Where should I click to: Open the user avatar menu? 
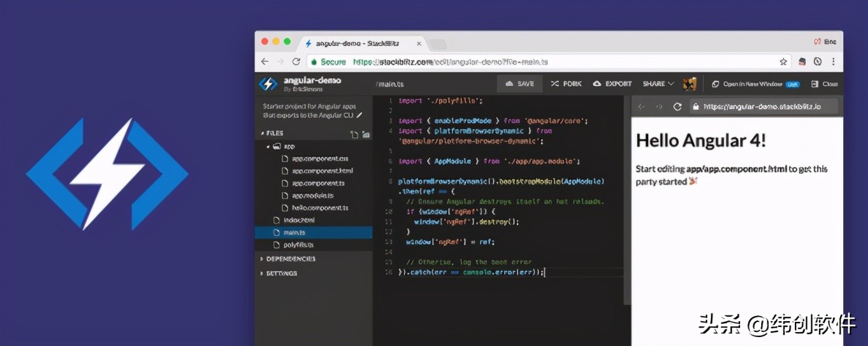[689, 84]
